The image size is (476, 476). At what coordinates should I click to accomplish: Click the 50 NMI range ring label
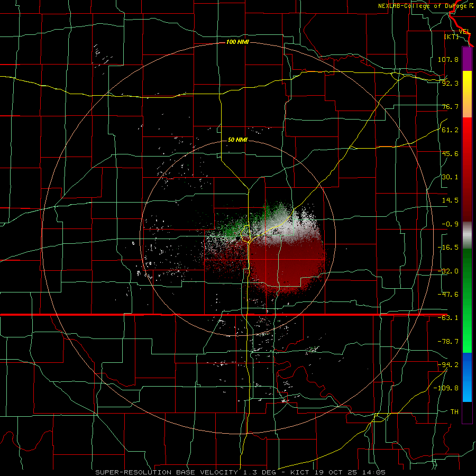pyautogui.click(x=237, y=140)
